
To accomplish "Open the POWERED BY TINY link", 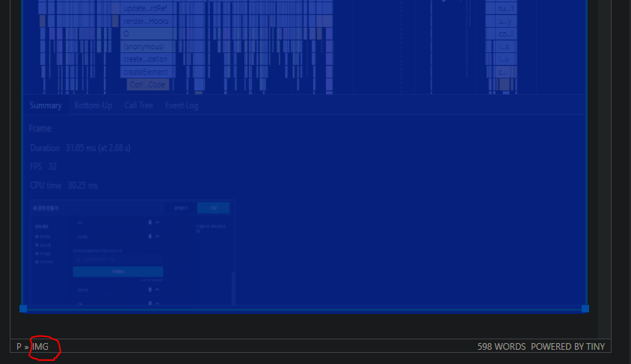I will [567, 347].
